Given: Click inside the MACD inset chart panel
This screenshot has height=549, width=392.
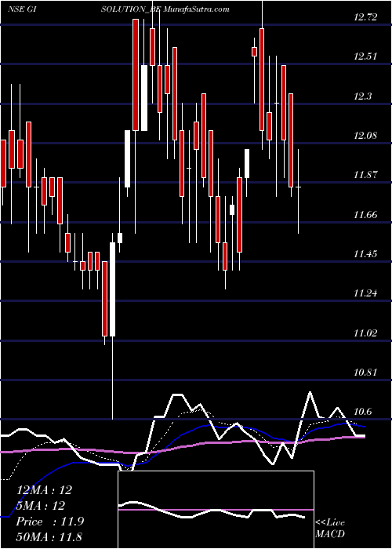Looking at the screenshot, I should coord(216,510).
